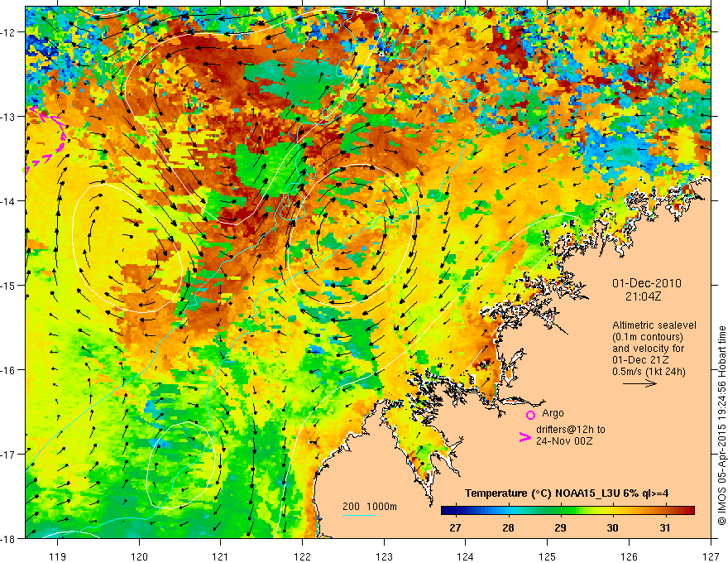The height and width of the screenshot is (563, 728).
Task: Click the latitude axis label -13
Action: point(8,117)
